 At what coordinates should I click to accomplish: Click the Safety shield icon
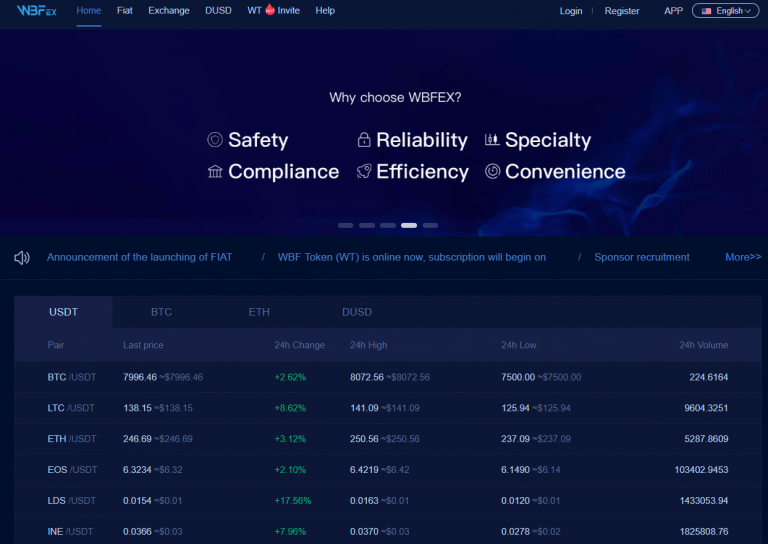(x=214, y=140)
